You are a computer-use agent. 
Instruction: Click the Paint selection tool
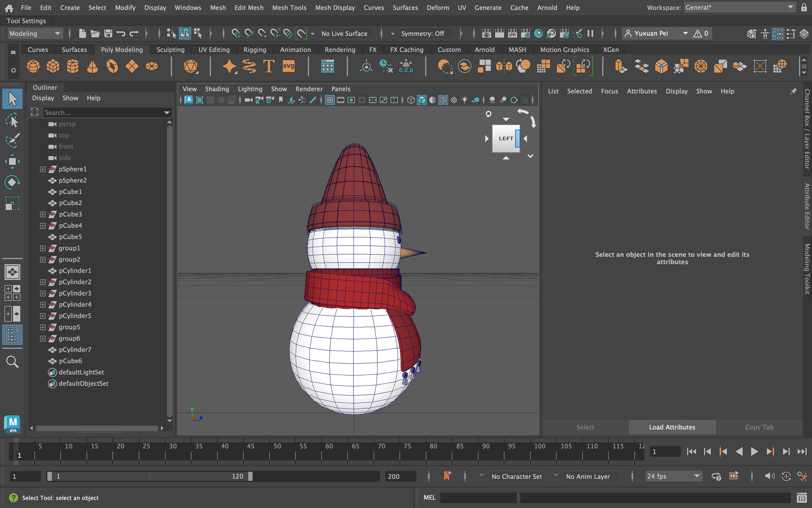(x=12, y=141)
